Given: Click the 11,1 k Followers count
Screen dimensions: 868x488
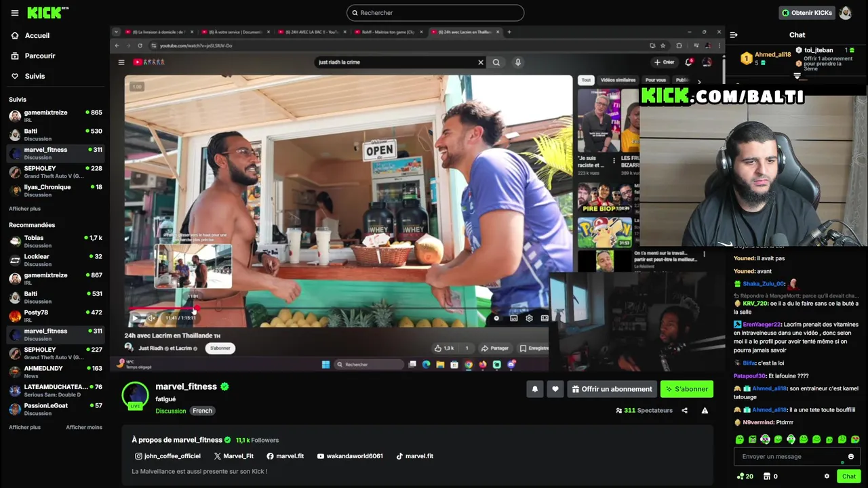Looking at the screenshot, I should coord(257,440).
